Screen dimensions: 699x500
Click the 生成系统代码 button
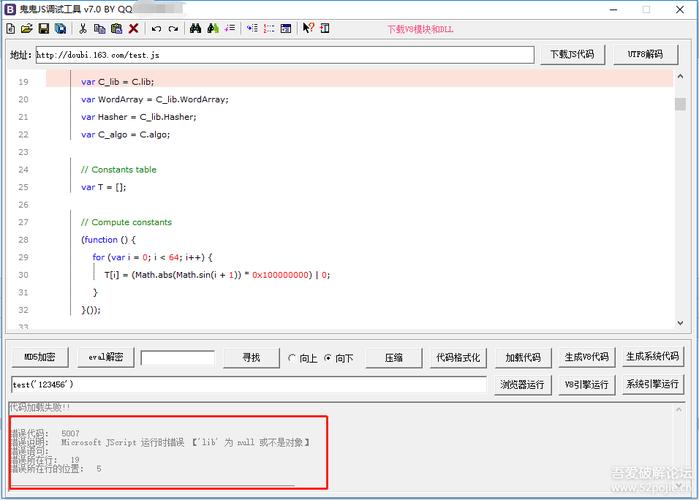[653, 357]
